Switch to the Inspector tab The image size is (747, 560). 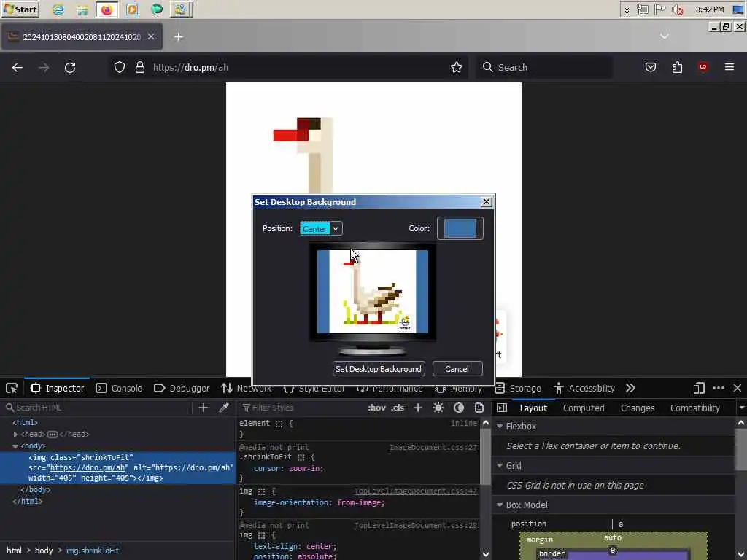[57, 388]
